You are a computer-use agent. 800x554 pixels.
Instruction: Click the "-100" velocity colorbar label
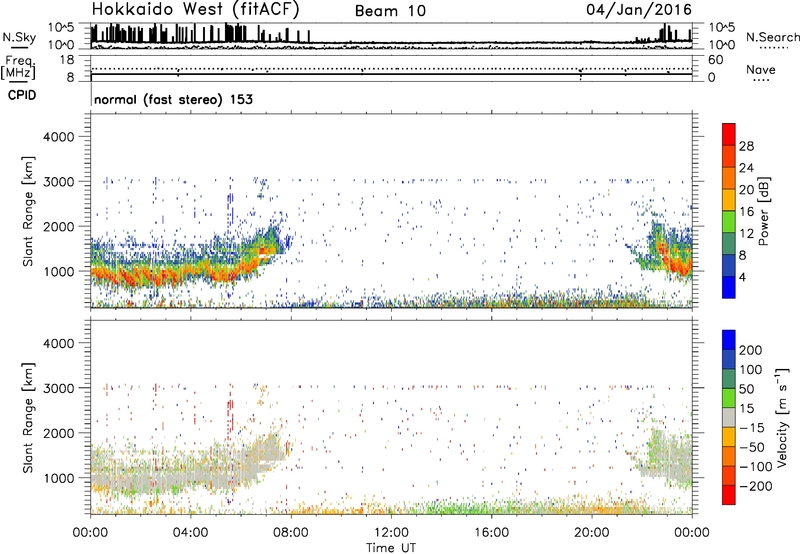point(756,467)
